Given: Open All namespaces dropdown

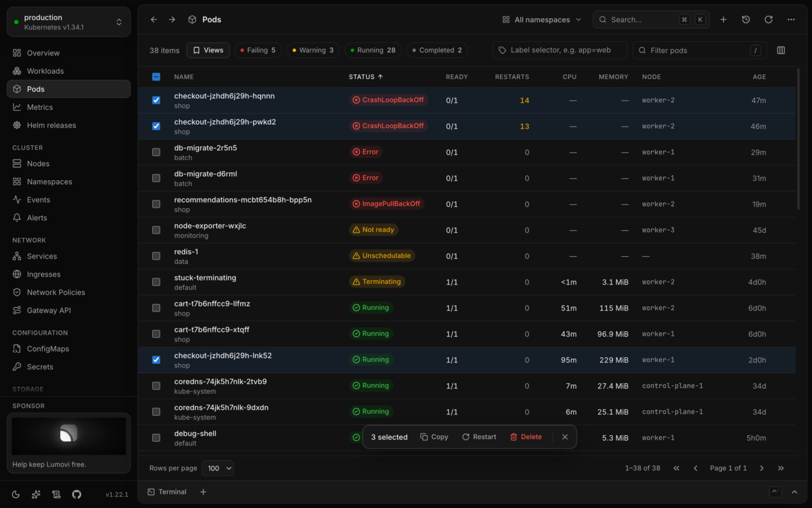Looking at the screenshot, I should pos(542,20).
